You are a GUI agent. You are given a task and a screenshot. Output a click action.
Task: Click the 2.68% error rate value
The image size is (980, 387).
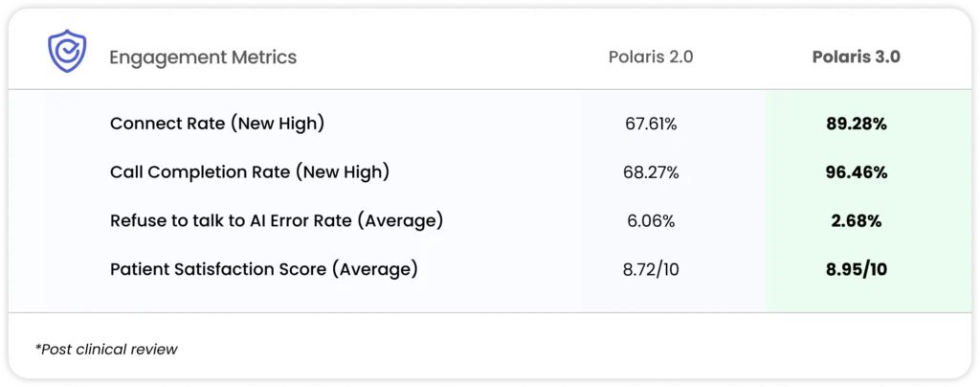tap(857, 221)
